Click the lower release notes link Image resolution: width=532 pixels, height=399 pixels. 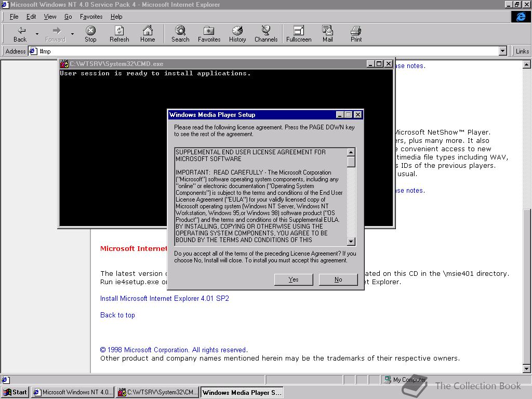click(x=410, y=191)
